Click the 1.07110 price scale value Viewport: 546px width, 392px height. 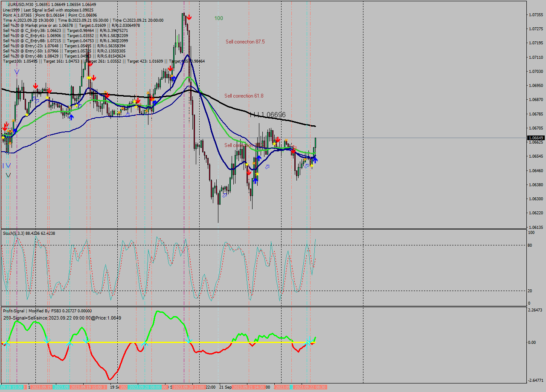(535, 57)
